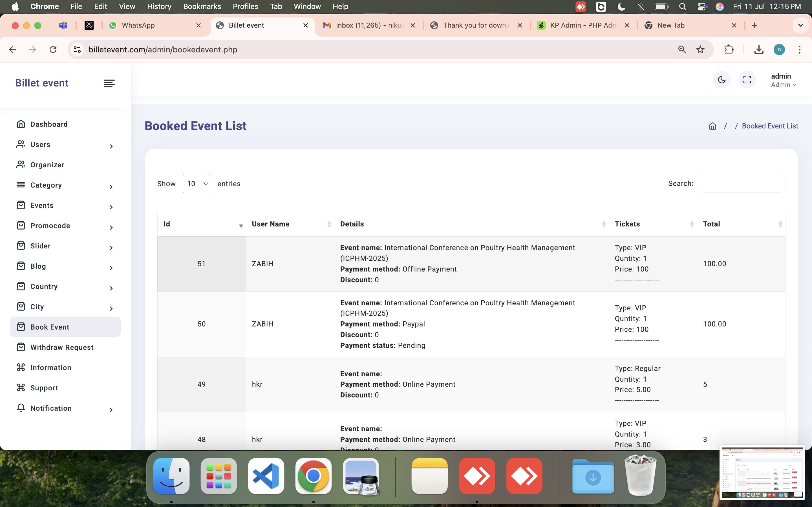Open the entries count dropdown
Viewport: 812px width, 507px height.
pyautogui.click(x=196, y=184)
